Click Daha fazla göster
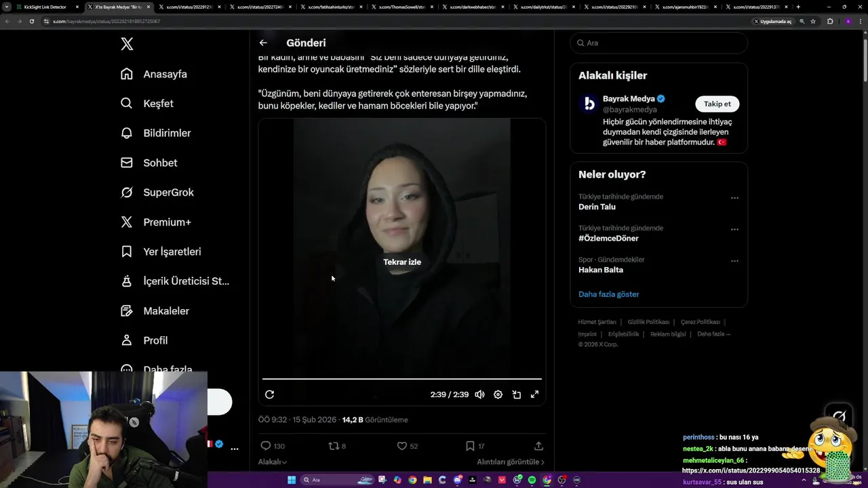The height and width of the screenshot is (488, 868). pos(608,294)
